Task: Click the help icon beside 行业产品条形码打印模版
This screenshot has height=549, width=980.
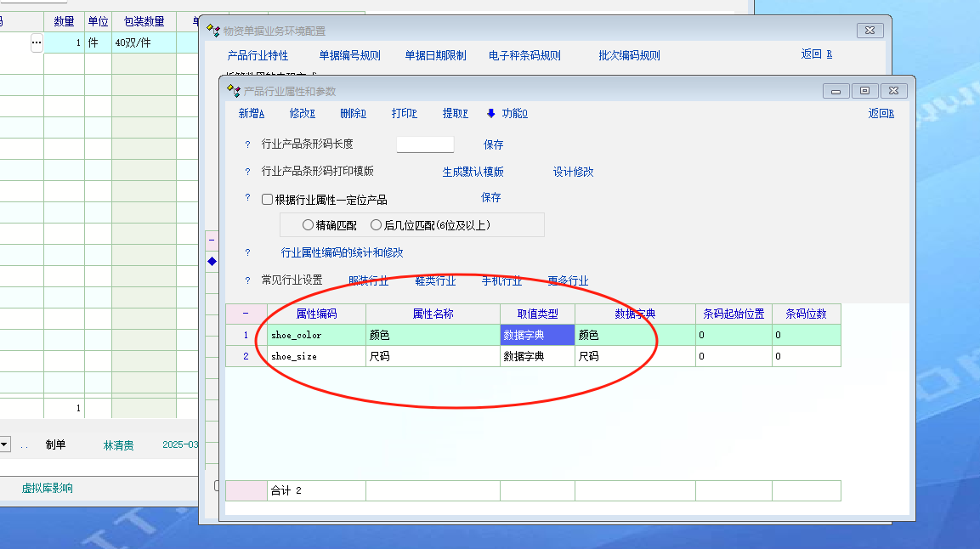Action: point(247,173)
